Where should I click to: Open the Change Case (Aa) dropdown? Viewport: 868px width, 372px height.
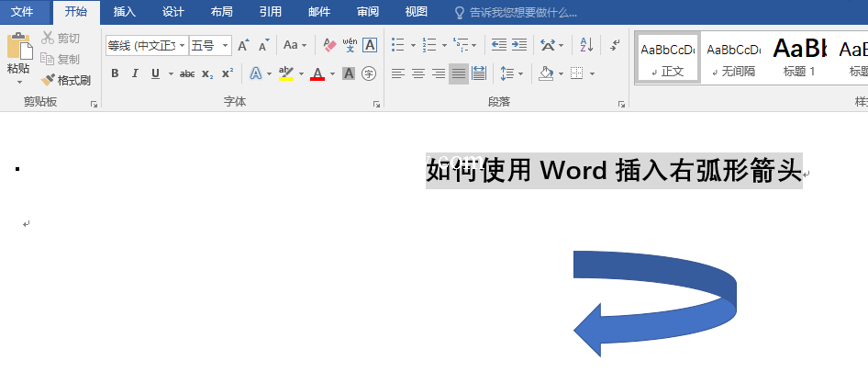pos(295,45)
